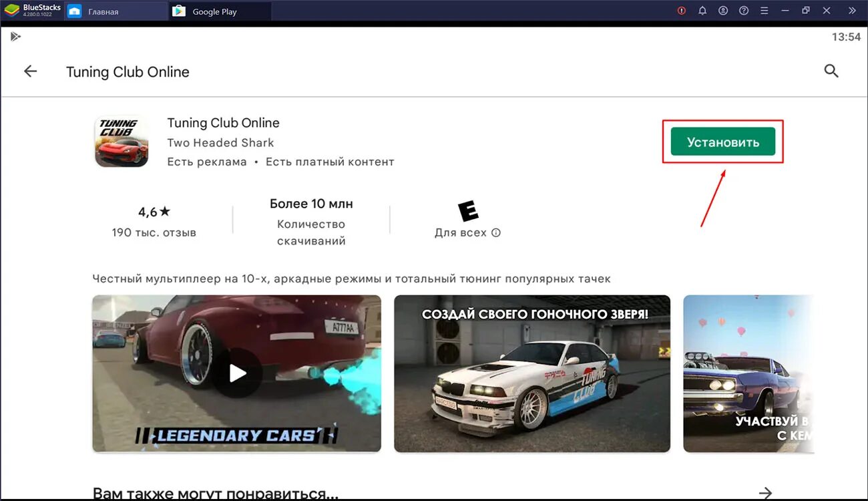The height and width of the screenshot is (501, 868).
Task: Click the BlueStacks logo icon
Action: pos(11,11)
